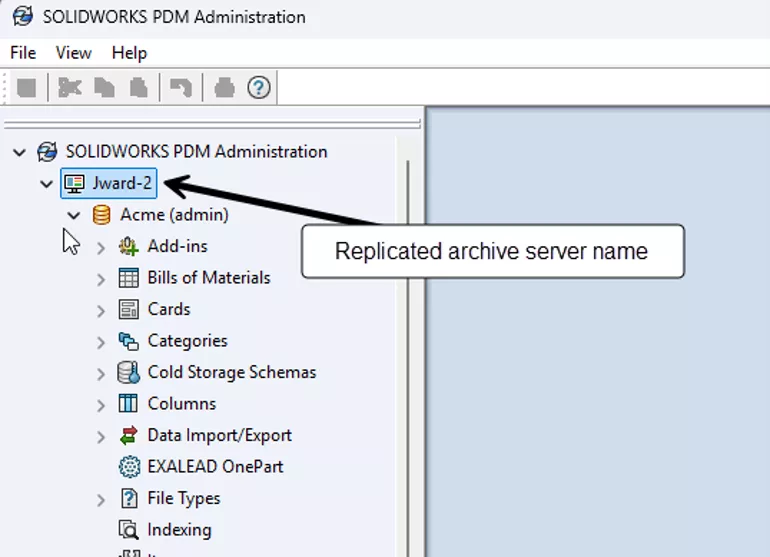
Task: Collapse the SOLIDWORKS PDM Administration root node
Action: [x=19, y=152]
